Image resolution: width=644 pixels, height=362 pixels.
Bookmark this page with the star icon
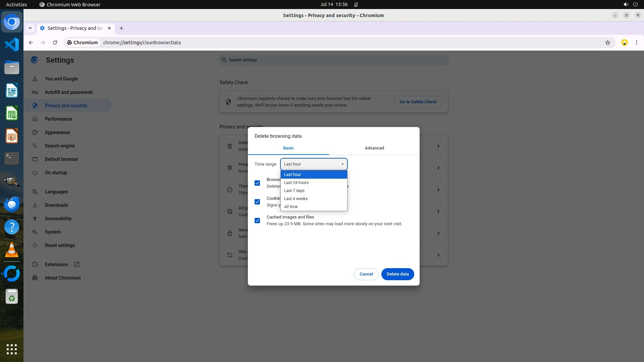[x=607, y=43]
